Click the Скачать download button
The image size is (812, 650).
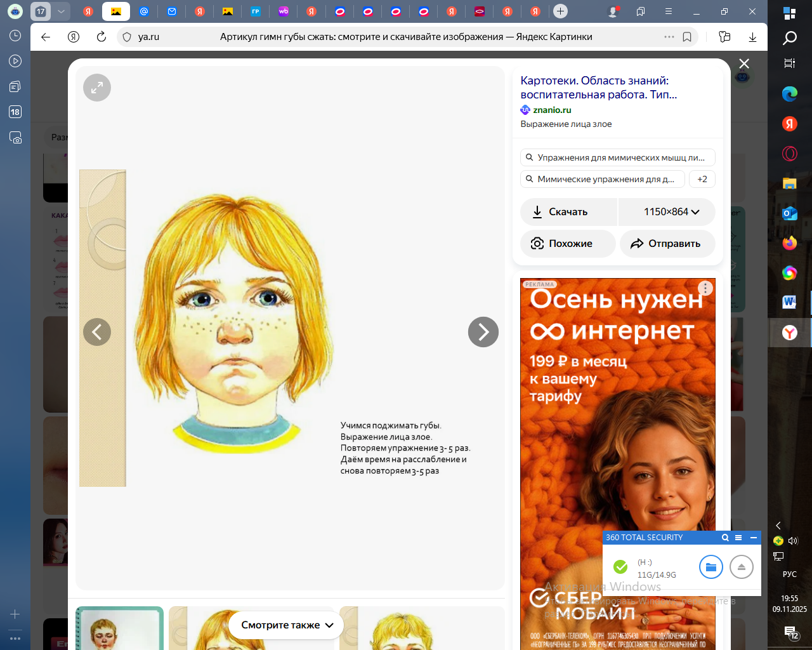(x=568, y=212)
